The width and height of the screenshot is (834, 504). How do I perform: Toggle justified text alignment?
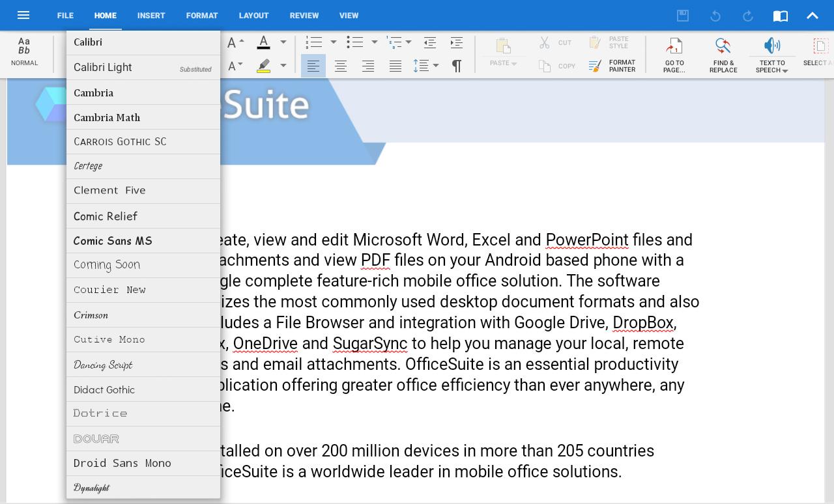click(x=395, y=66)
